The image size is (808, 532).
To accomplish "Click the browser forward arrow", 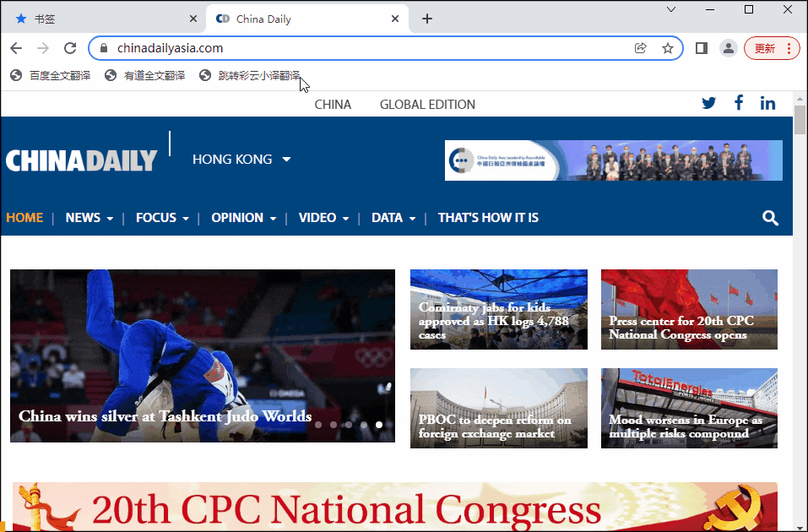I will coord(43,48).
